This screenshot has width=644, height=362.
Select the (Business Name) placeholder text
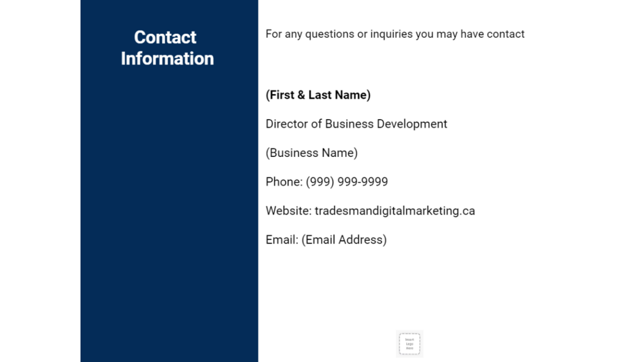click(x=311, y=152)
